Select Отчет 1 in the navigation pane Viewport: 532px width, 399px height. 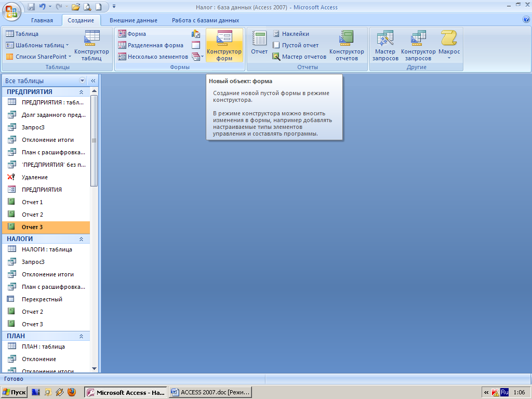(x=46, y=202)
